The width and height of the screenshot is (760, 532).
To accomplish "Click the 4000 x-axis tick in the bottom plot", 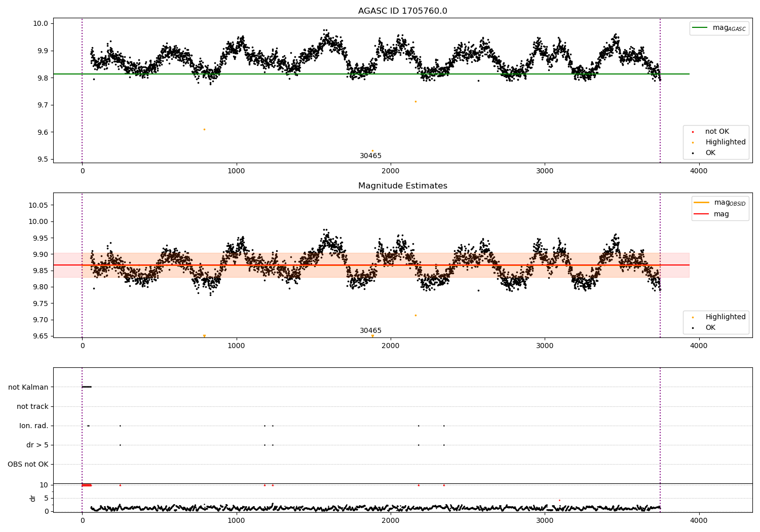I will pos(699,520).
